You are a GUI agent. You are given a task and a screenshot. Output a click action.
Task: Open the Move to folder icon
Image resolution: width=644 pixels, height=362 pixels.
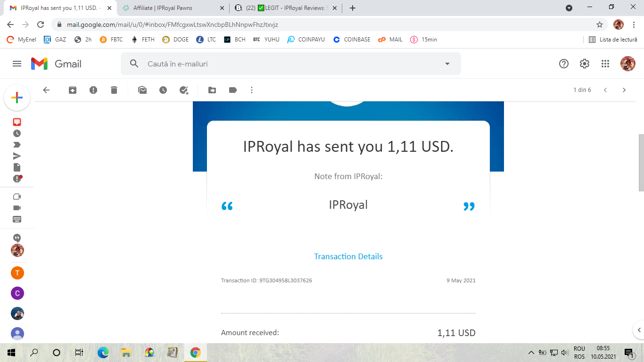click(x=212, y=90)
